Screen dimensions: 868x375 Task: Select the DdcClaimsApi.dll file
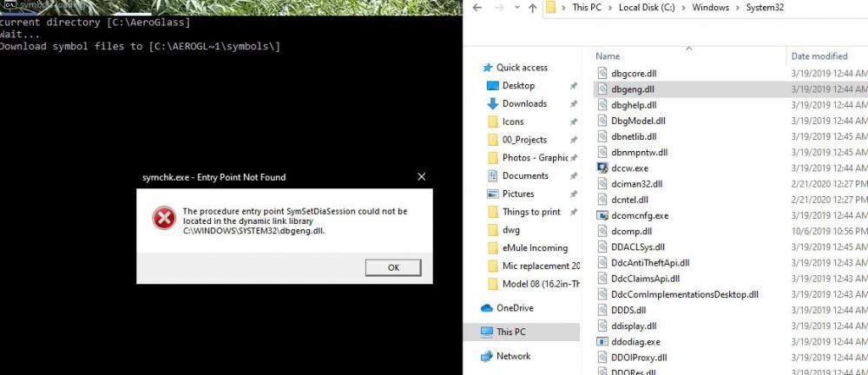(646, 279)
